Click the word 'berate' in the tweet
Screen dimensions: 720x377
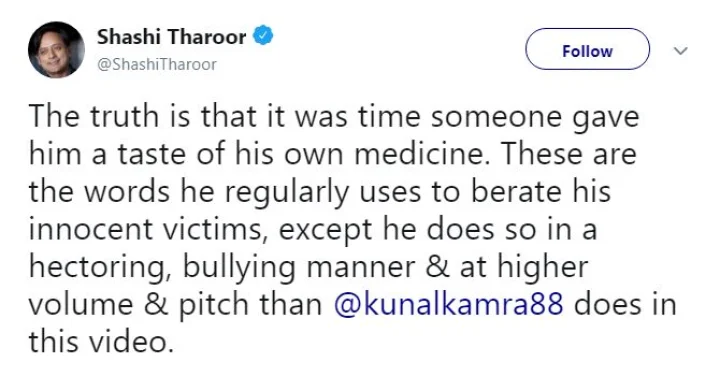coord(516,191)
